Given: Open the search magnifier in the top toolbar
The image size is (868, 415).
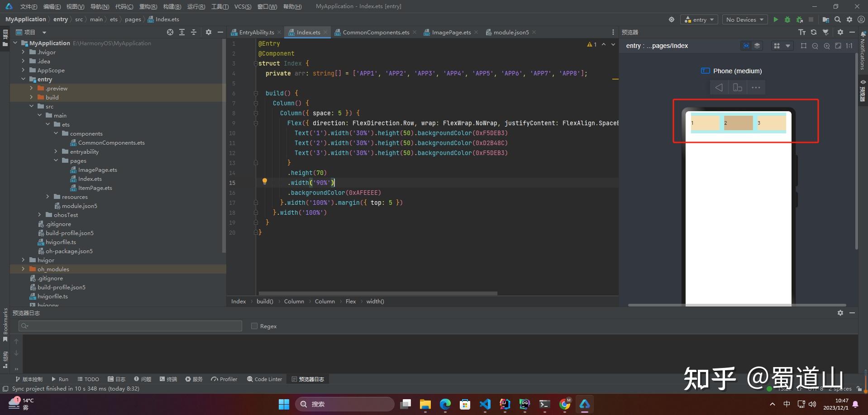Looking at the screenshot, I should click(838, 19).
